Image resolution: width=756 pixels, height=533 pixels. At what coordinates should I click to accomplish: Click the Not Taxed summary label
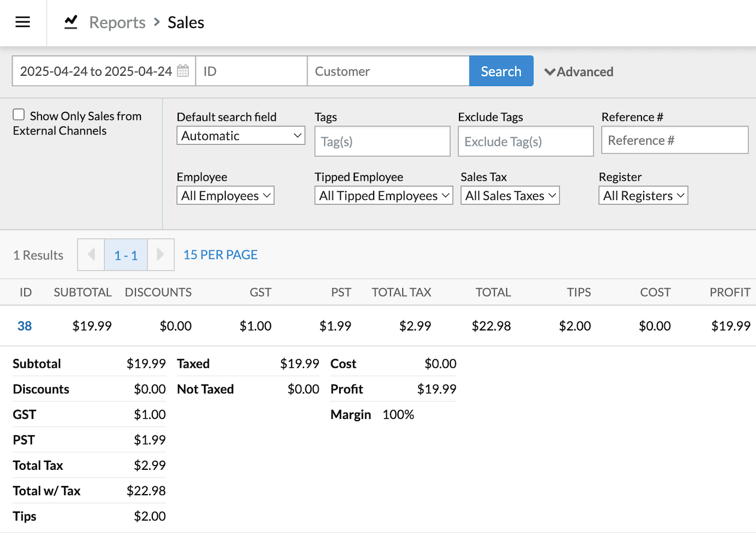(205, 389)
